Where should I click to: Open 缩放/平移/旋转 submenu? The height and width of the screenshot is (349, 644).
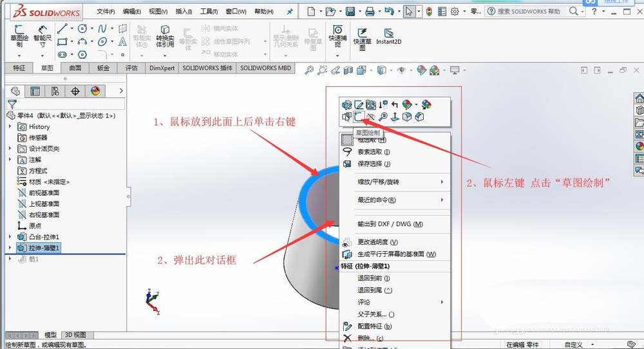tap(394, 182)
